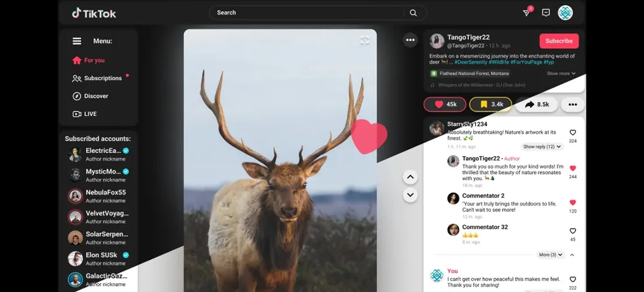Load more replies with More (3)
This screenshot has height=292, width=644.
coord(550,254)
